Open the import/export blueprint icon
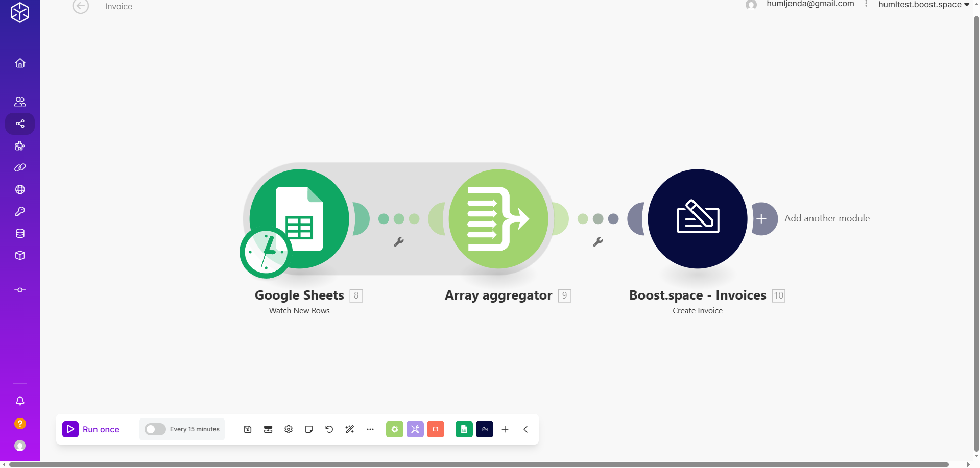980x468 pixels. pos(268,429)
